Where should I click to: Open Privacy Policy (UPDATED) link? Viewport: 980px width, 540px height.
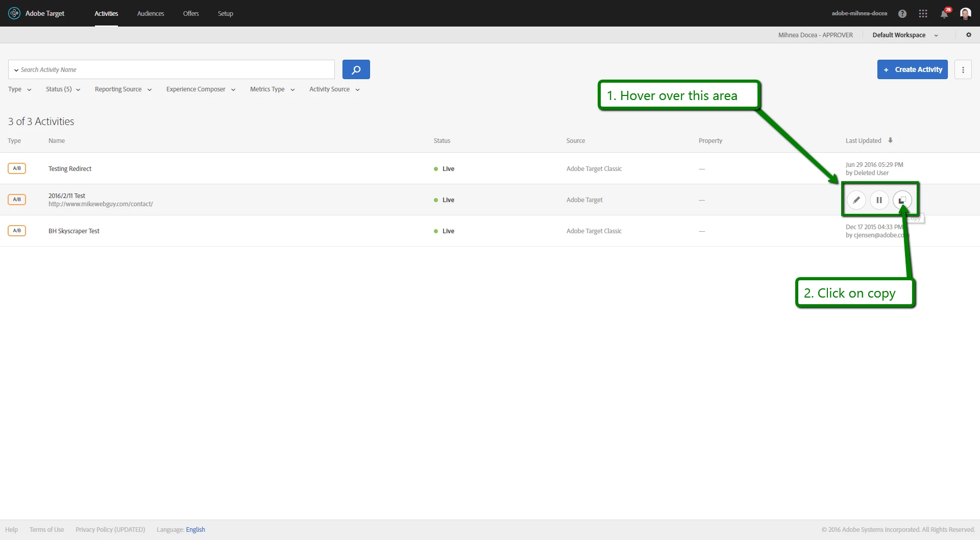tap(110, 530)
